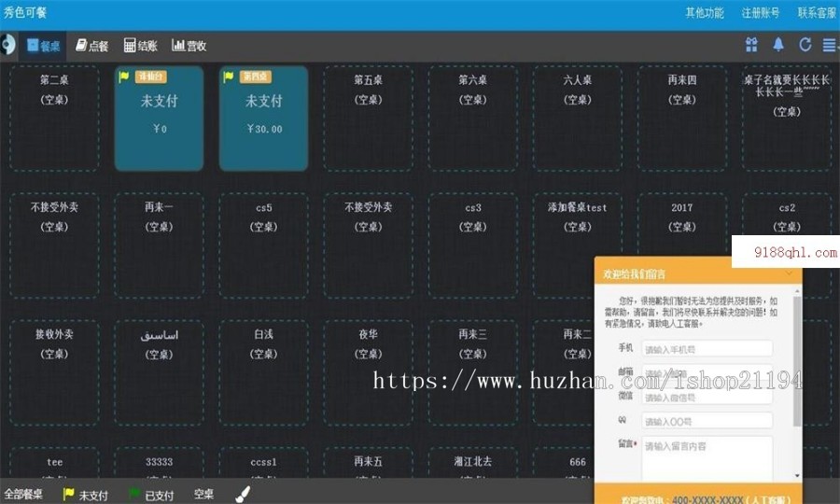
Task: Select table 666 in bottom row
Action: point(564,463)
